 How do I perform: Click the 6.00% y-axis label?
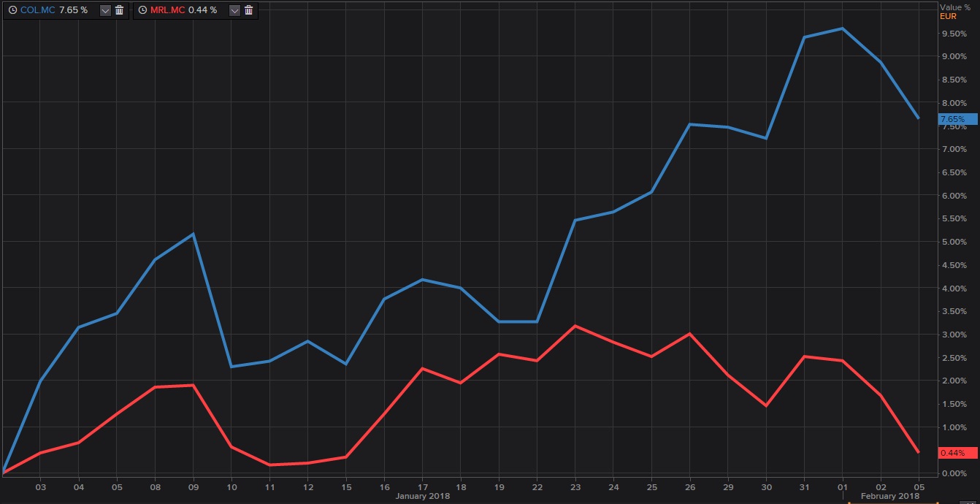954,196
